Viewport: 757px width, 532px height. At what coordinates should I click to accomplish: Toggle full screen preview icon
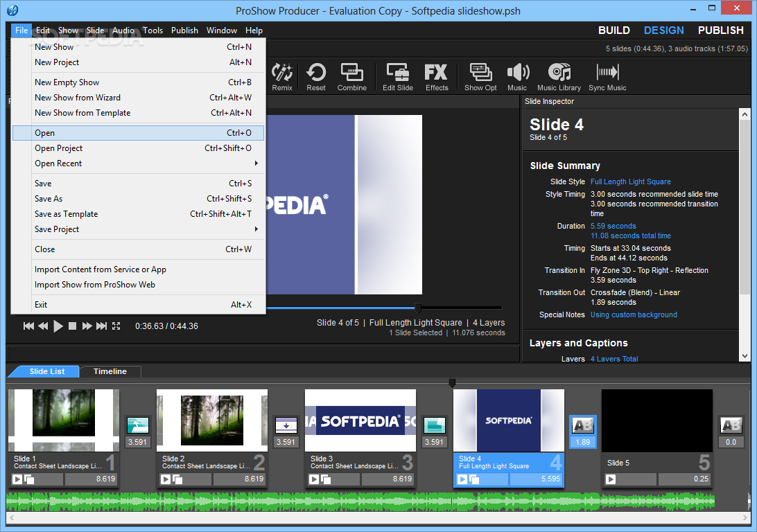[x=116, y=326]
